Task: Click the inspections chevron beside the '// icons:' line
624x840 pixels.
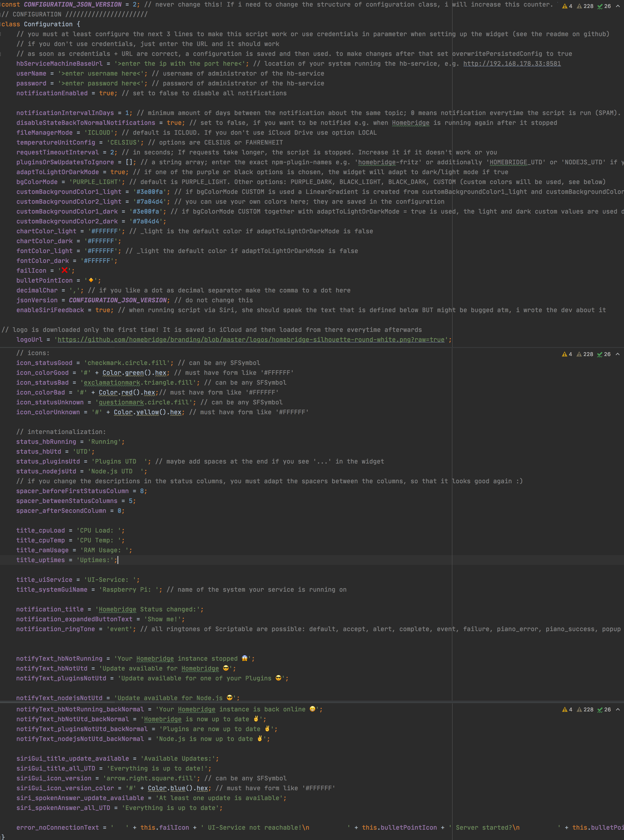Action: point(618,354)
